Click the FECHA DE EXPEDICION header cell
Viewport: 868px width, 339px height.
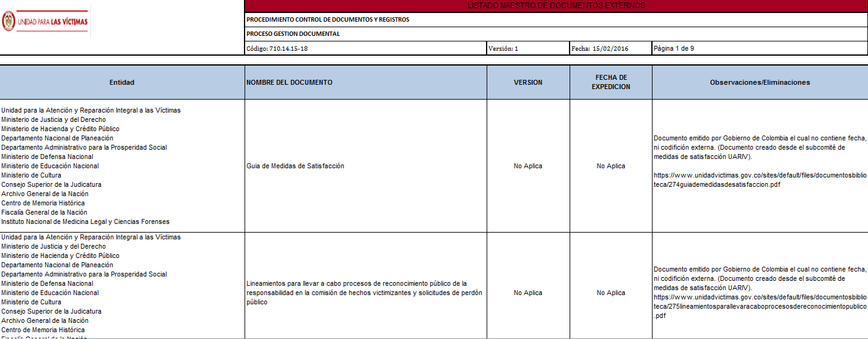click(x=611, y=82)
